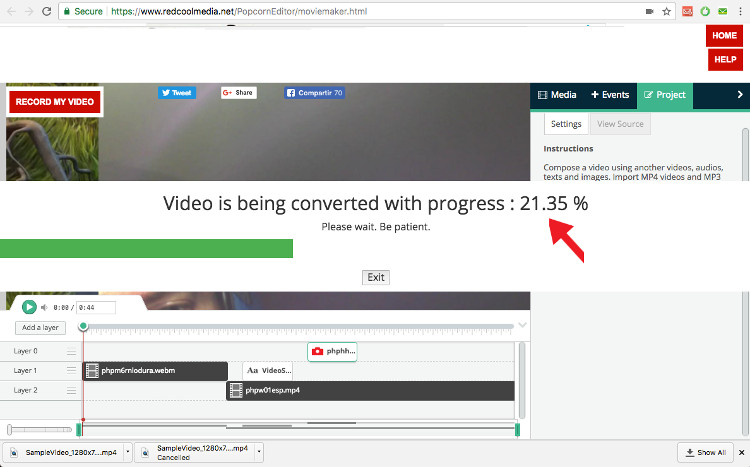The height and width of the screenshot is (467, 750).
Task: Bookmark the page with the star icon
Action: 666,11
